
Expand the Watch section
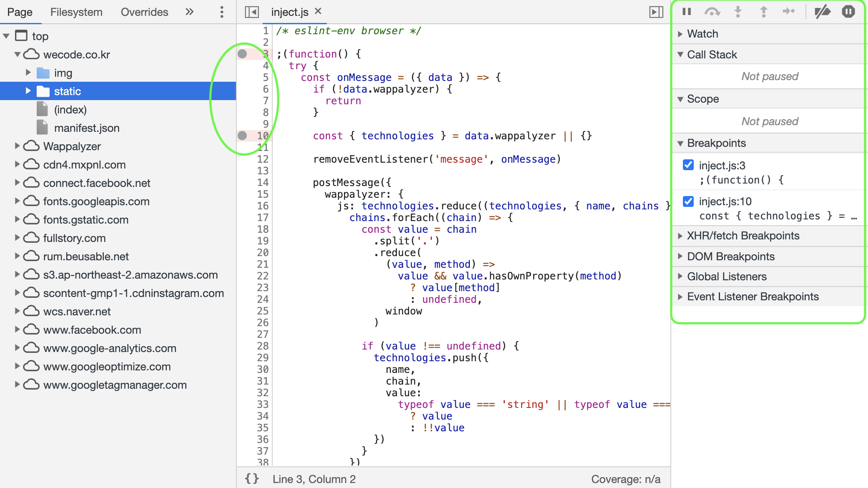[x=702, y=34]
